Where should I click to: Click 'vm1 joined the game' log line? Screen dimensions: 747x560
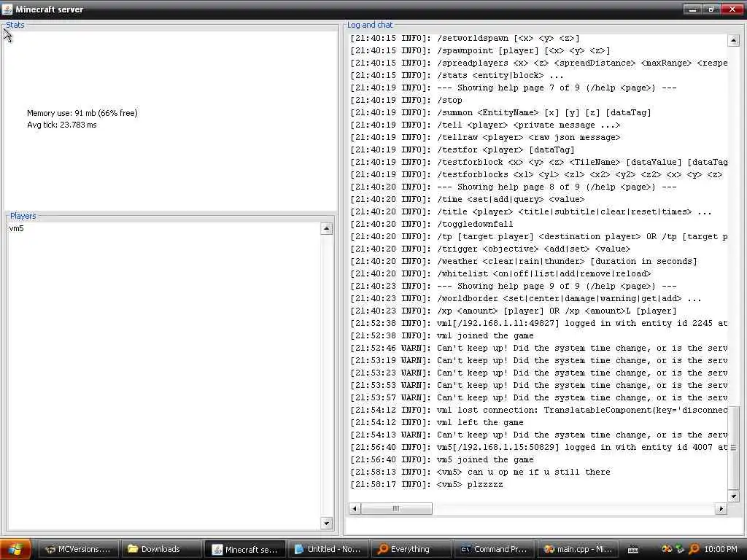coord(442,335)
